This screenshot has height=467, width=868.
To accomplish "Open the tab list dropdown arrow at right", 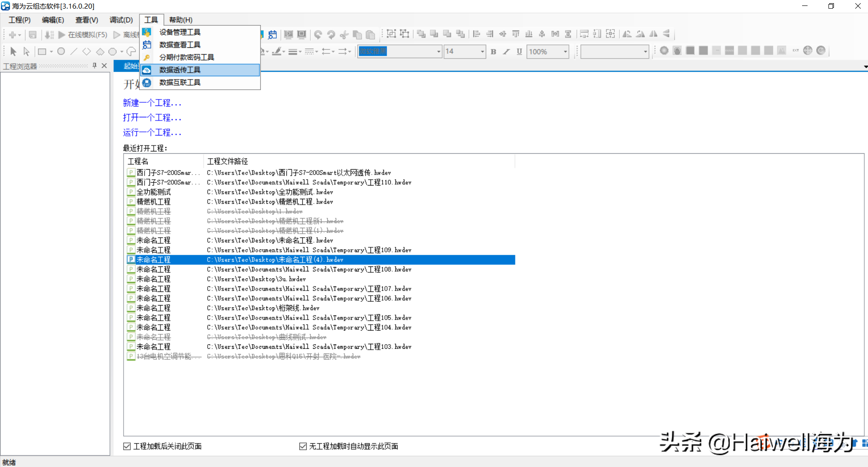I will 865,67.
